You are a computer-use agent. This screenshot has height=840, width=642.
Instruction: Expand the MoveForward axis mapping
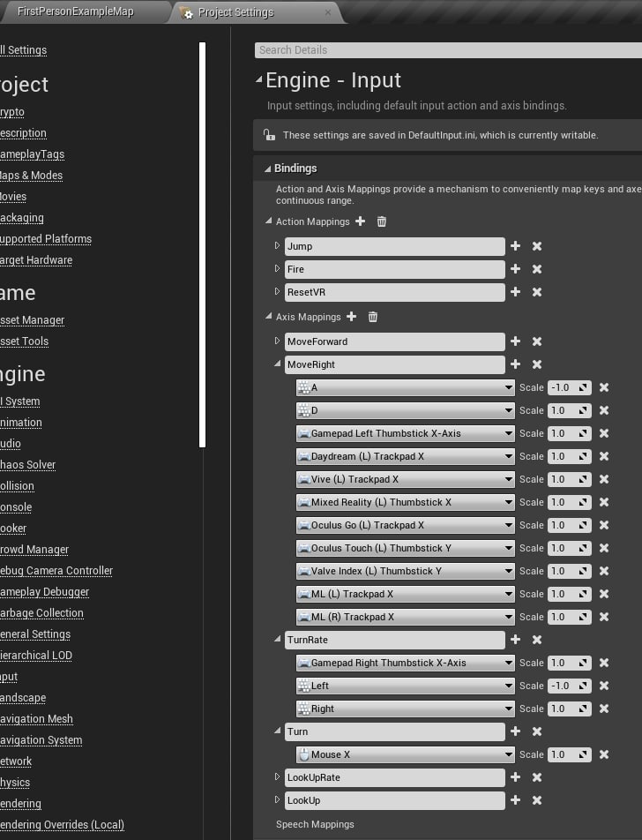[277, 341]
